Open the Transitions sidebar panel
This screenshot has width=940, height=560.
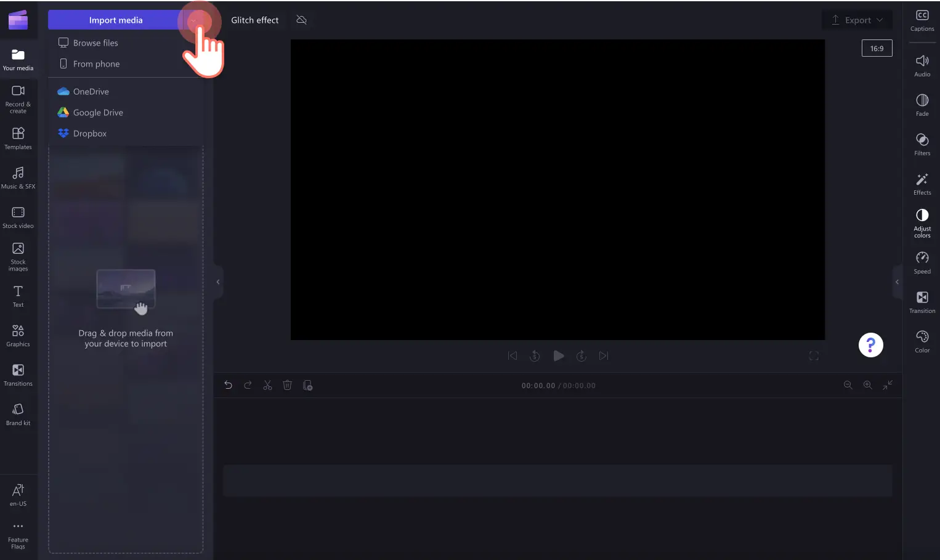(18, 375)
